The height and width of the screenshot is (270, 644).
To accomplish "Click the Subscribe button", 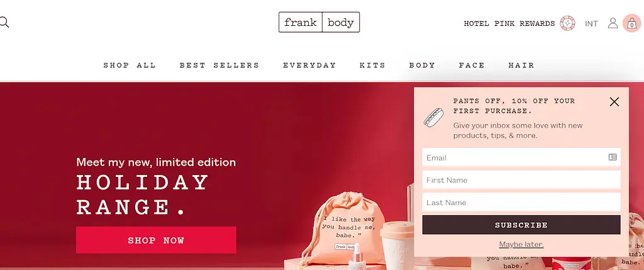I will [x=521, y=225].
